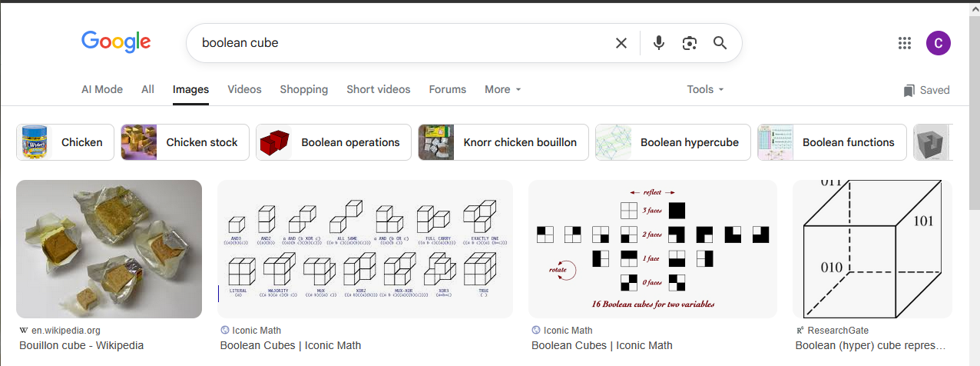Open Google Lens image search

coord(689,43)
